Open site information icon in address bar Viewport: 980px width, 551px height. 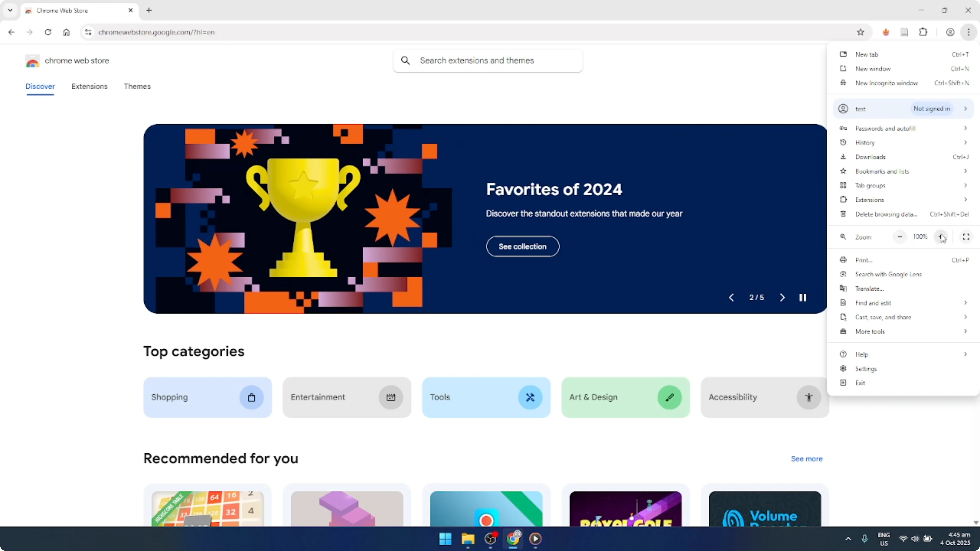(x=88, y=32)
